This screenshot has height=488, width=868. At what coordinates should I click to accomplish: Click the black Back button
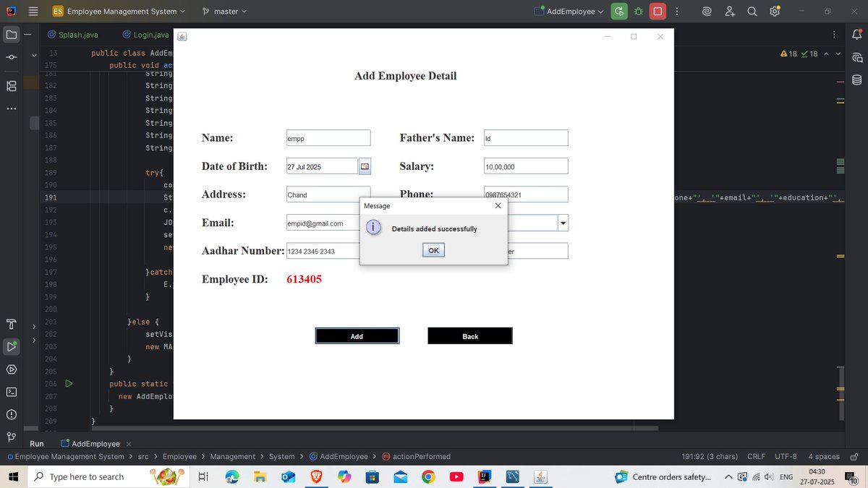(x=470, y=336)
